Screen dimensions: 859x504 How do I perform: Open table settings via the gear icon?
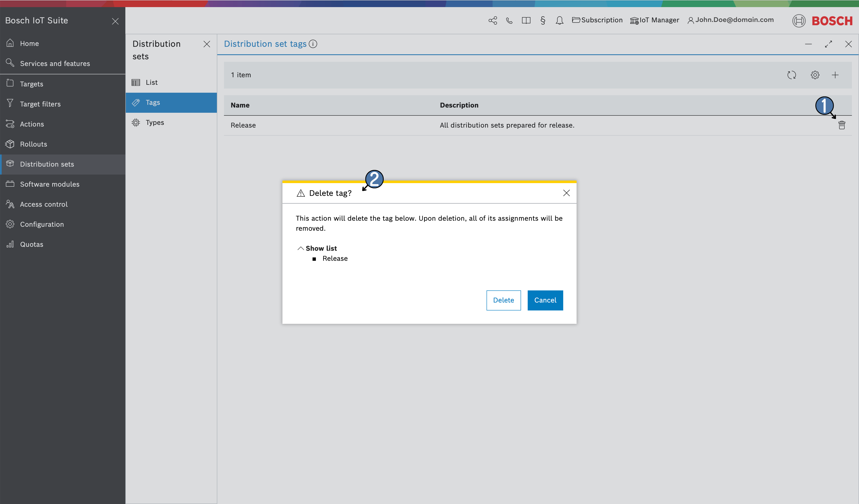pyautogui.click(x=815, y=75)
